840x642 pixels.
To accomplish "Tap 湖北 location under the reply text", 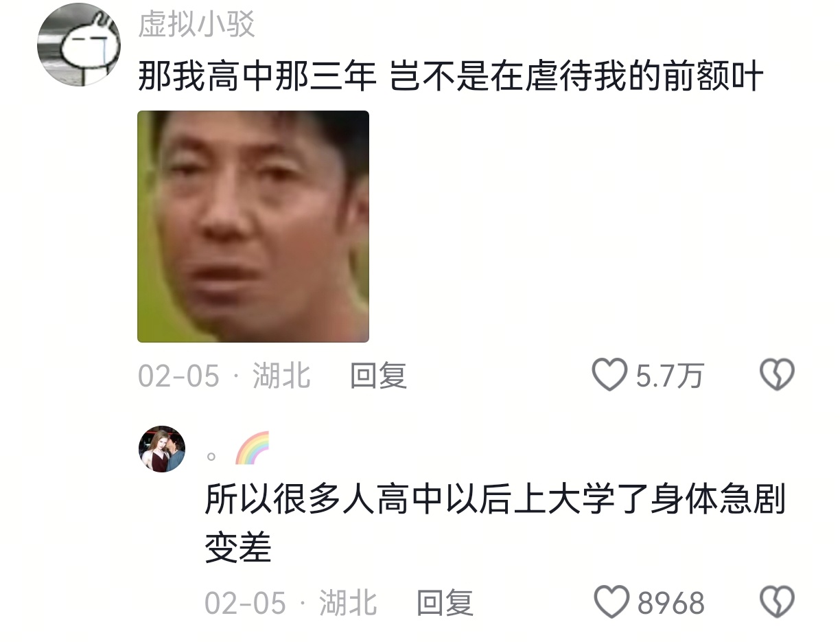I will coord(349,604).
